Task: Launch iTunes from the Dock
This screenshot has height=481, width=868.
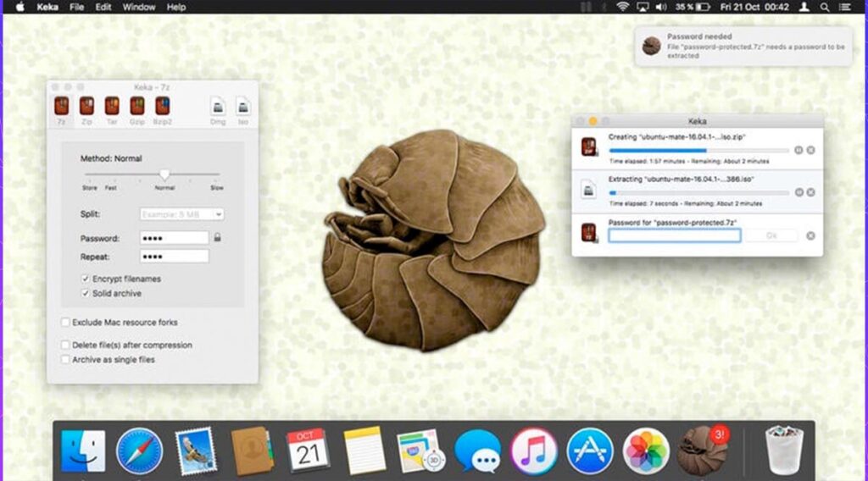Action: tap(534, 451)
